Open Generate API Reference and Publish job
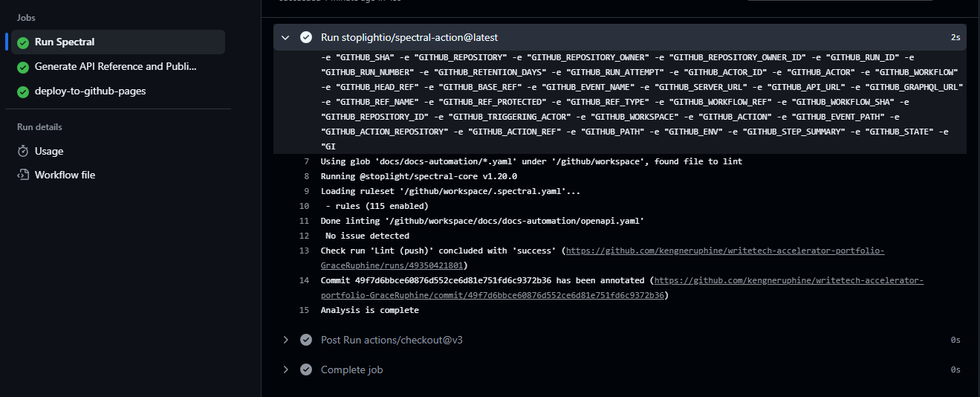 [x=116, y=67]
